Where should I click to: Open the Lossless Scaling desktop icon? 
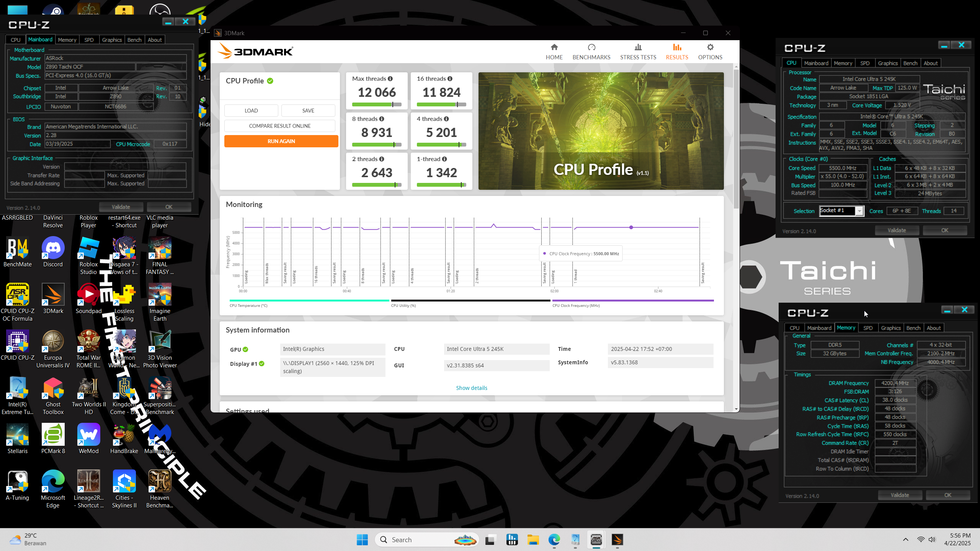[124, 302]
